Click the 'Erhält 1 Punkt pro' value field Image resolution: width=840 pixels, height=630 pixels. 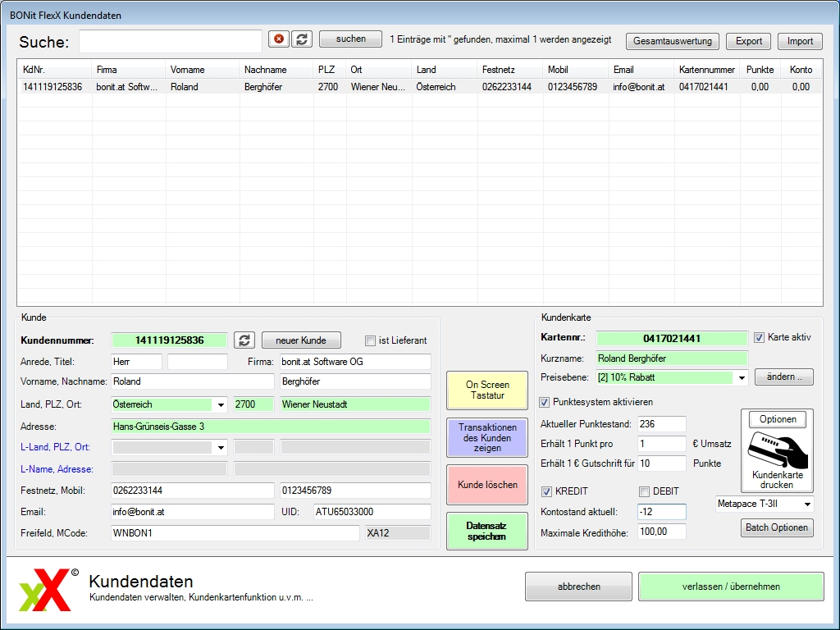(662, 444)
